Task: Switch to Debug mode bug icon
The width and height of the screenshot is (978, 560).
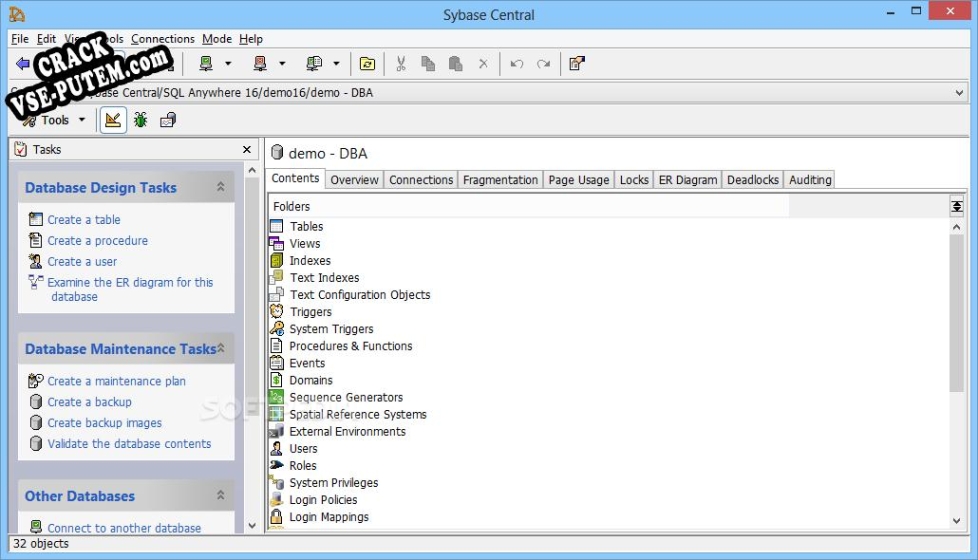Action: 140,120
